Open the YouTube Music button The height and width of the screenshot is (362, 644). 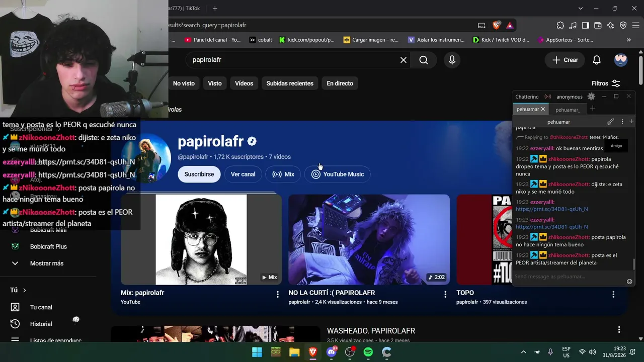click(x=338, y=174)
